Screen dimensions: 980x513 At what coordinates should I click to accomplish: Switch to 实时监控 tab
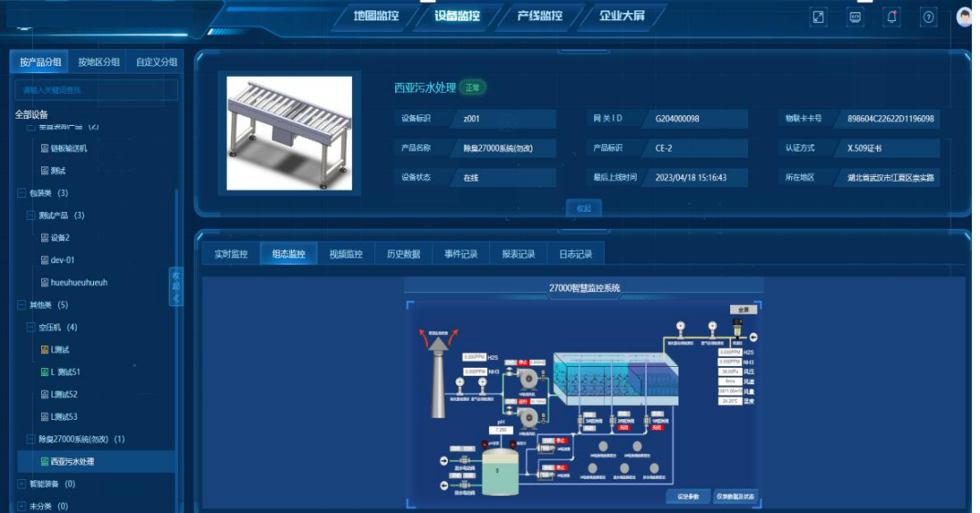pos(231,254)
